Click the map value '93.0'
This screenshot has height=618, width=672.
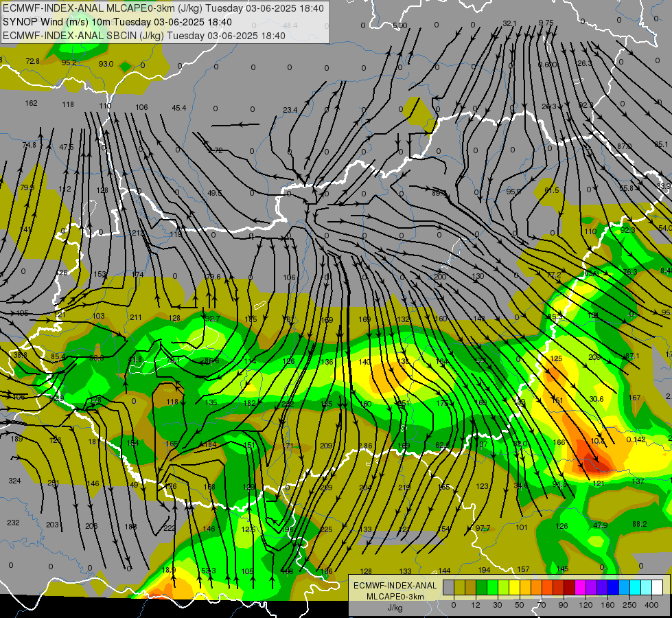click(x=106, y=64)
